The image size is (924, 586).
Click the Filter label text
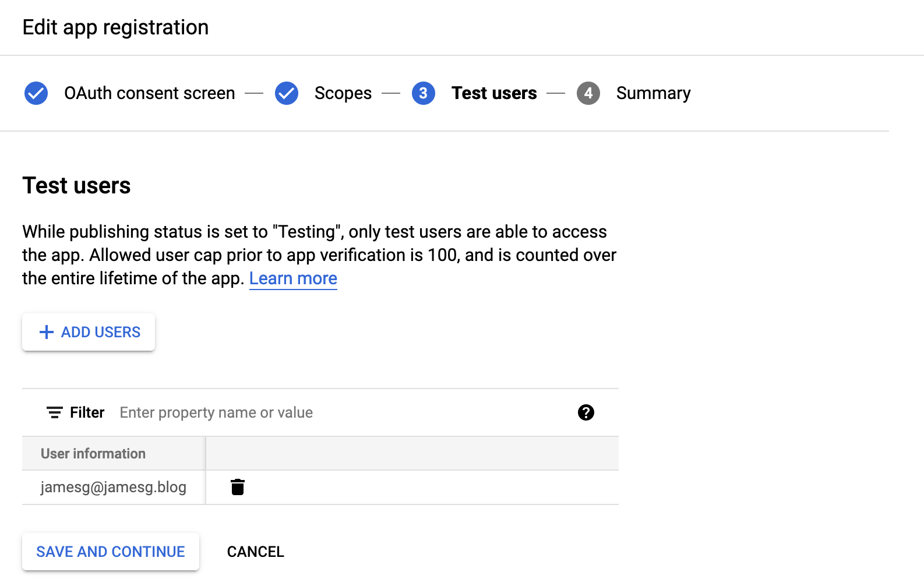[x=87, y=412]
